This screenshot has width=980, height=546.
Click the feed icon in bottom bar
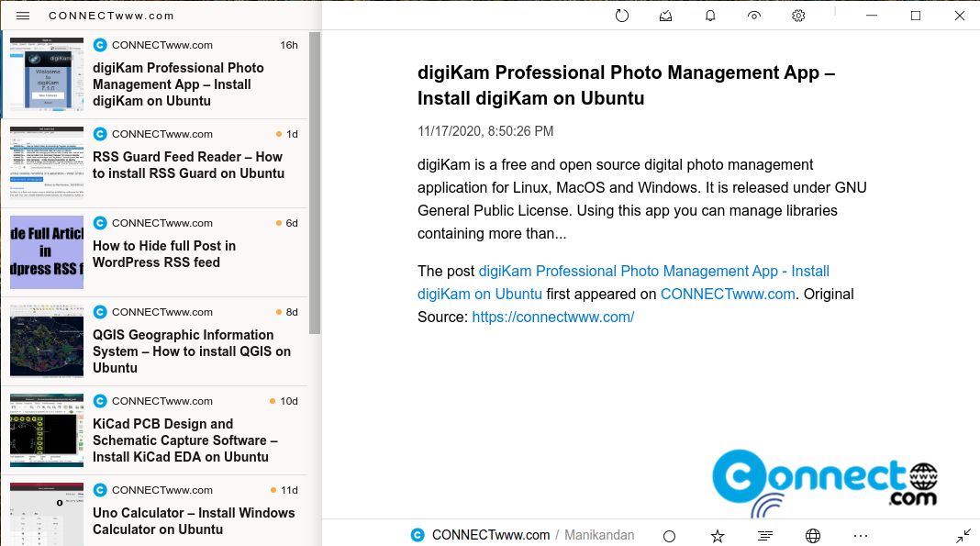tap(418, 535)
